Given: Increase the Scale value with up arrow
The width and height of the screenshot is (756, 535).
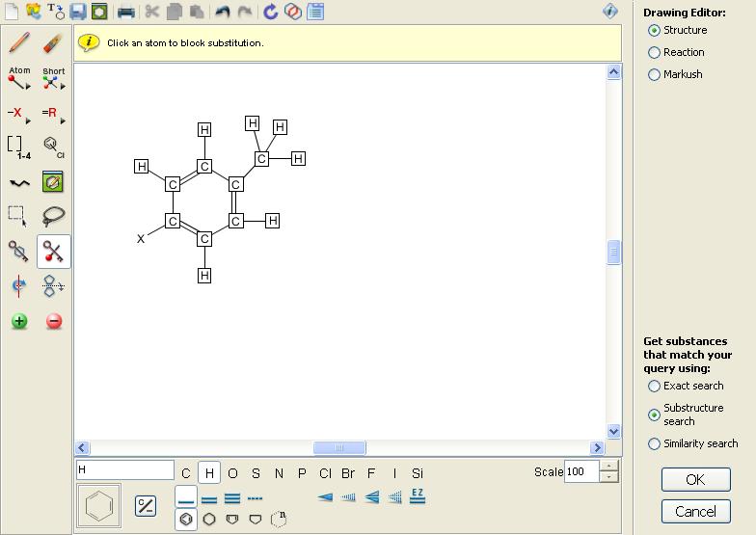Looking at the screenshot, I should click(609, 466).
